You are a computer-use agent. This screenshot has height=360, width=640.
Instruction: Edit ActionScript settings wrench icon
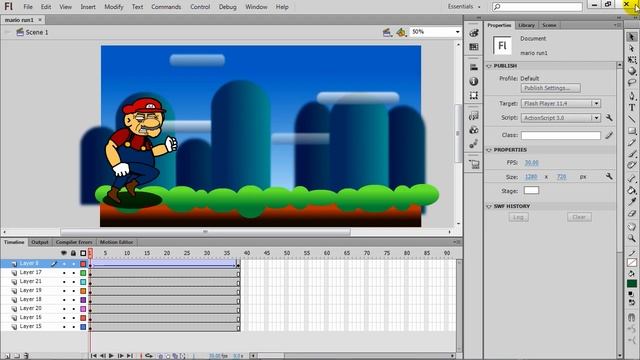click(x=609, y=118)
